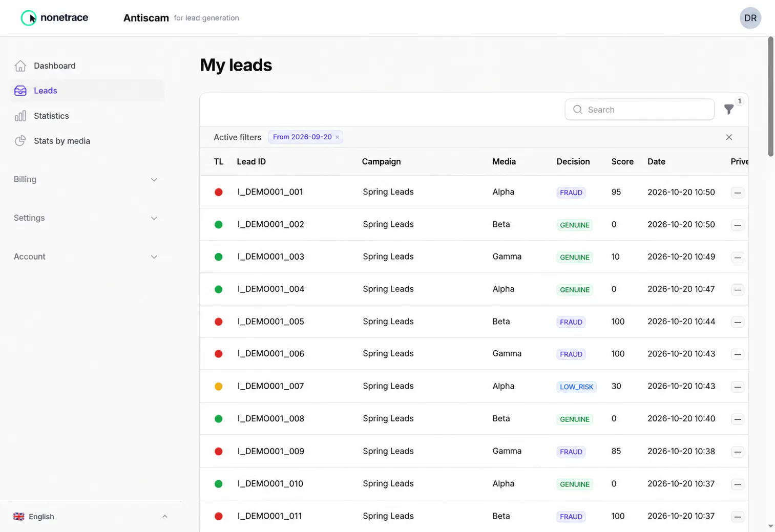
Task: Open Statistics page from sidebar
Action: tap(87, 116)
